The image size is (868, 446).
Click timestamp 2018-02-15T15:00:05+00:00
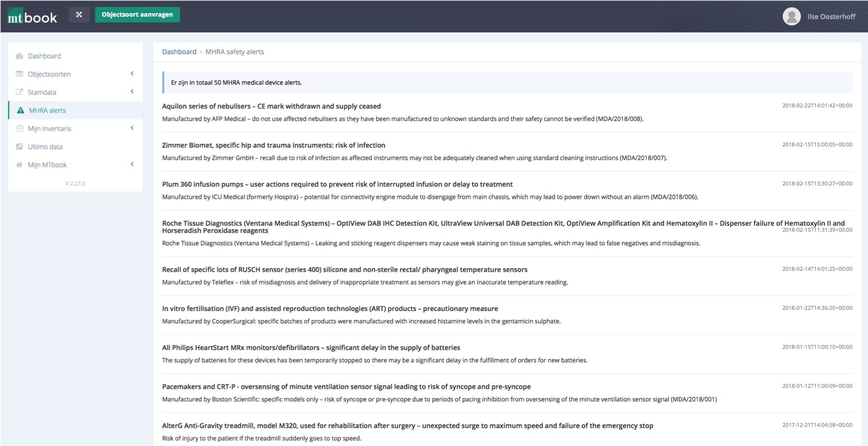(817, 145)
